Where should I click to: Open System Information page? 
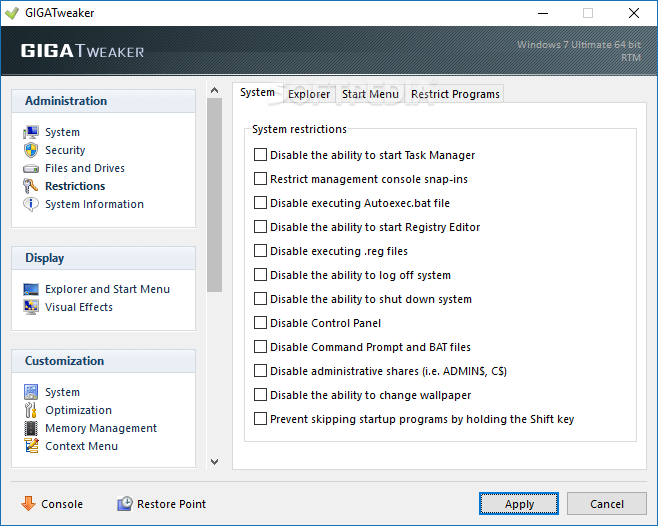coord(94,204)
